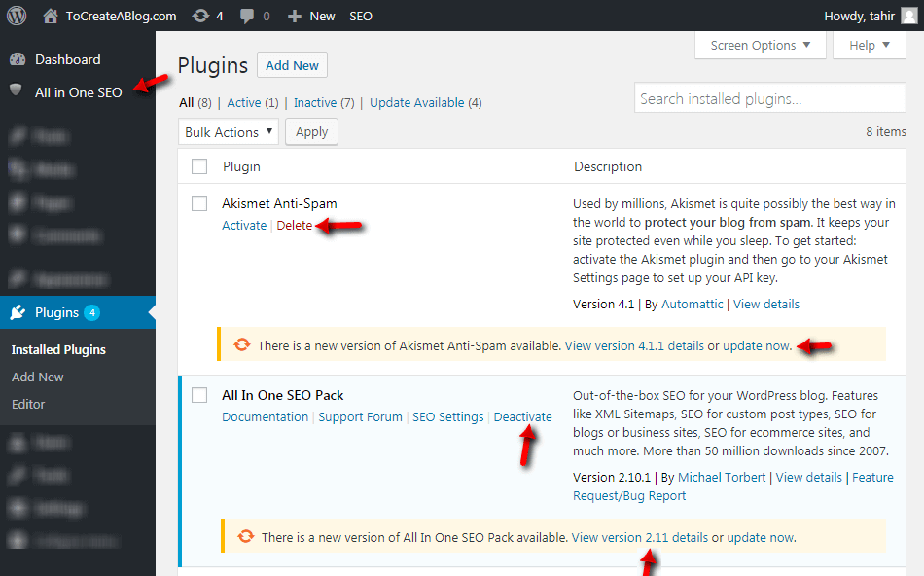Open the plugin Editor submenu item
Screen dimensions: 924x576
point(27,405)
